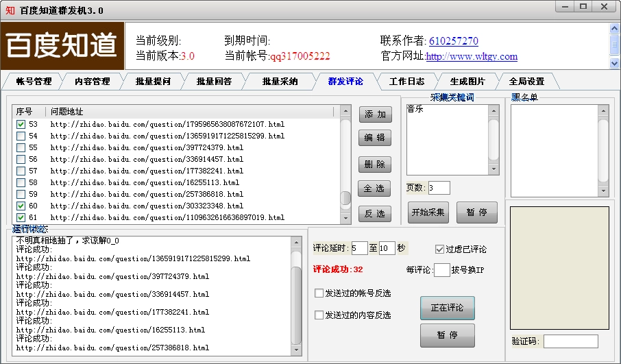Select the 群发评论 tab
Viewport: 621px width, 364px height.
345,81
